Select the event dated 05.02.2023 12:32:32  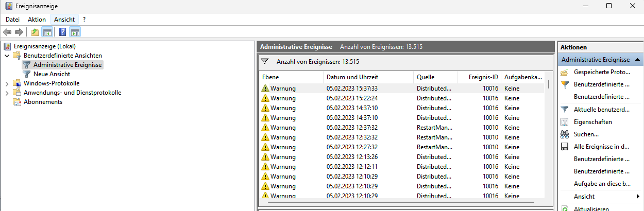point(401,137)
